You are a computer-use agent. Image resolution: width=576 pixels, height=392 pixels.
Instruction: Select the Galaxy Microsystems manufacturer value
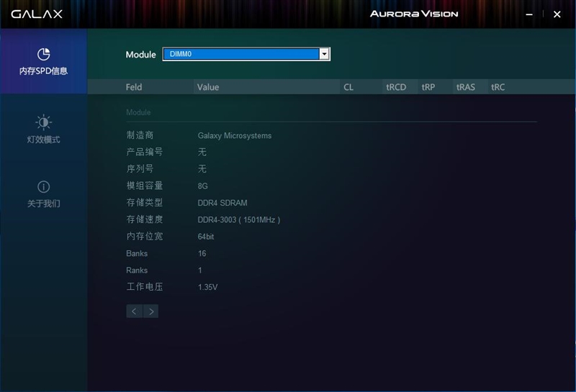(x=235, y=135)
